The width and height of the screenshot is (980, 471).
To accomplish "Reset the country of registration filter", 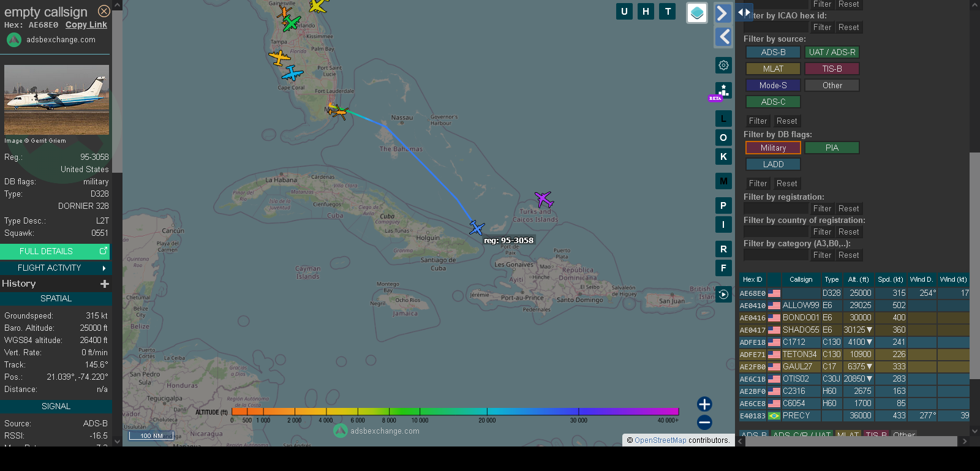I will click(x=848, y=232).
